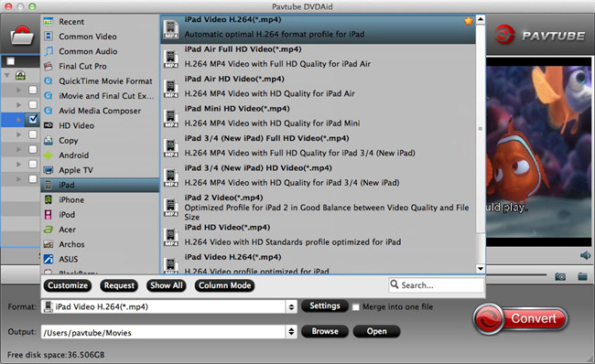
Task: Uncheck the checked title in the highlighted row
Action: [33, 120]
